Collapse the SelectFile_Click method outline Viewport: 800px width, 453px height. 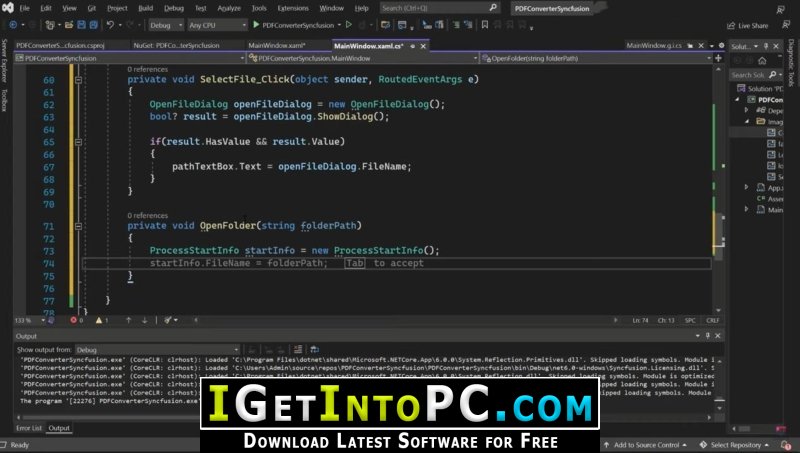pos(79,80)
